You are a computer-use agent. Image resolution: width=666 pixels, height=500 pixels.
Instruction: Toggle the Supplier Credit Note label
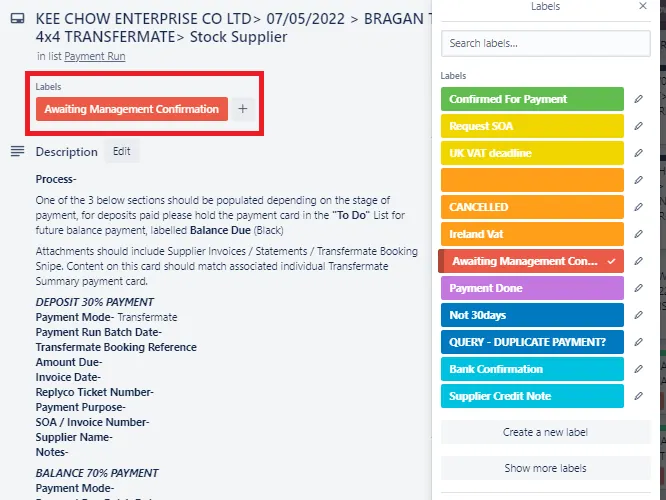[532, 396]
